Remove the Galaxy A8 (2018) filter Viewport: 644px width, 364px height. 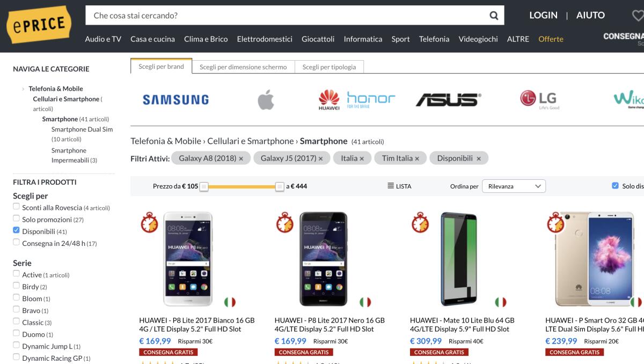point(241,158)
